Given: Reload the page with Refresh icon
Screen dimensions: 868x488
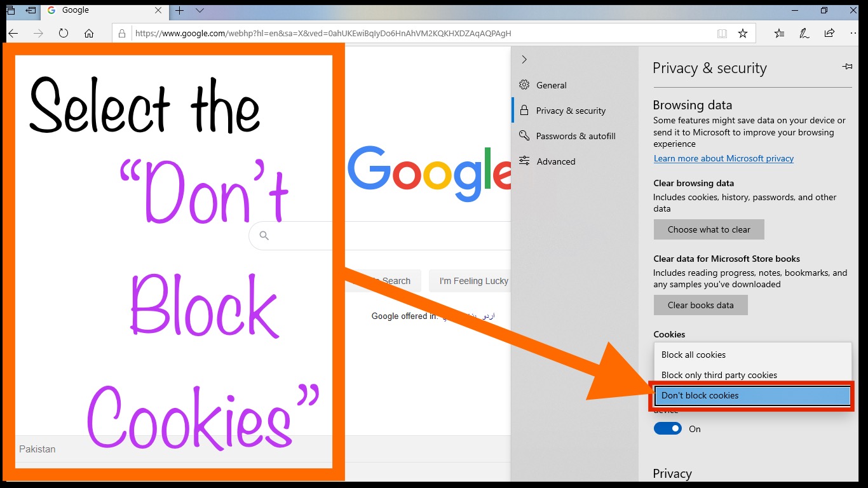Looking at the screenshot, I should point(64,33).
